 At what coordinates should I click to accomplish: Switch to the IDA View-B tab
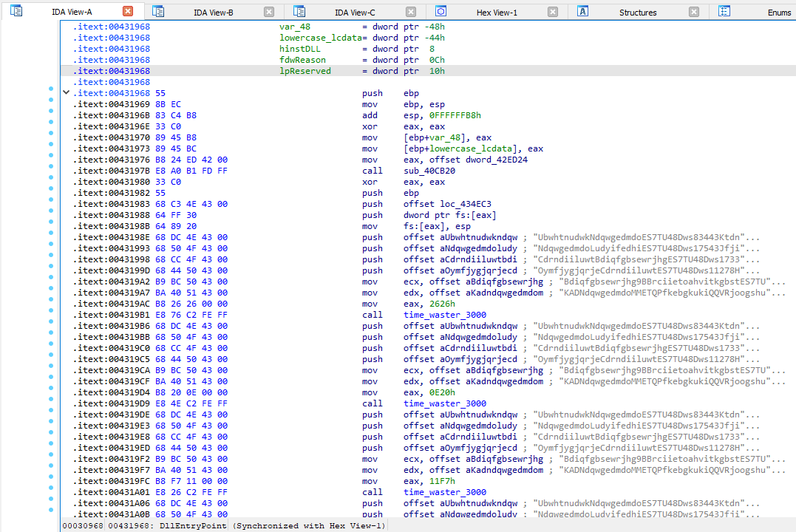coord(213,12)
